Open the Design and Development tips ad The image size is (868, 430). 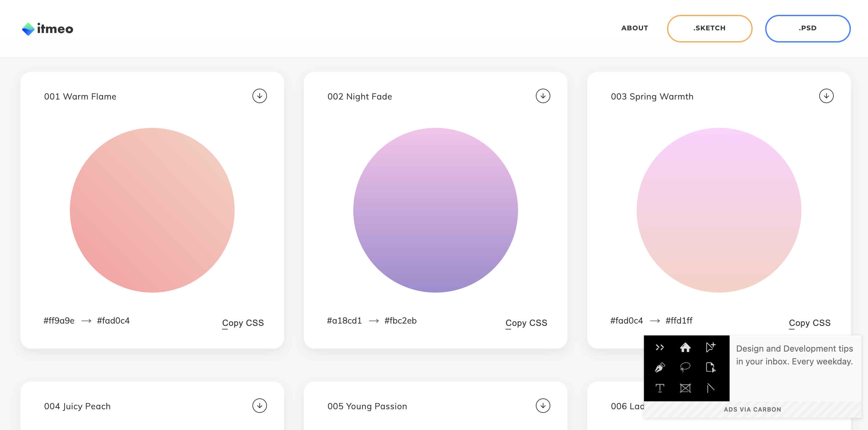[794, 355]
